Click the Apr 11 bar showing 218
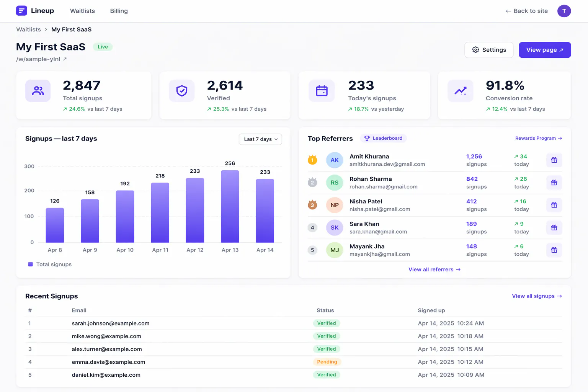The width and height of the screenshot is (588, 392). click(160, 213)
